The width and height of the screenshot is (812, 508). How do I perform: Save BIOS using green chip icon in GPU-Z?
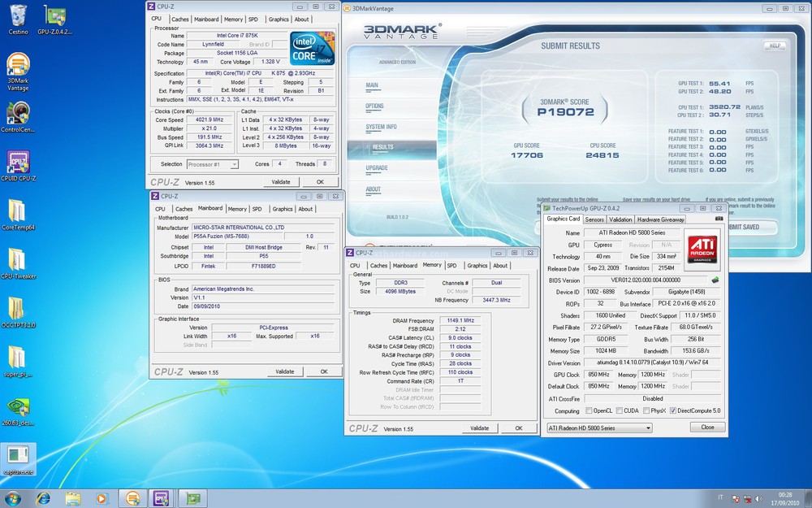(x=715, y=280)
